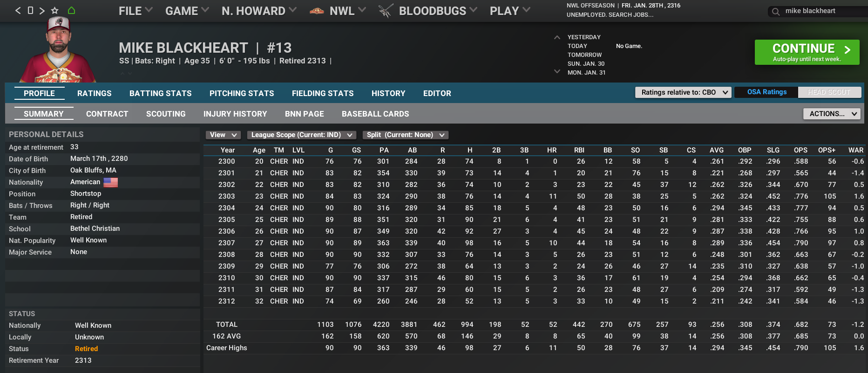Click the Unemployed Search Jobs link
868x373 pixels.
(x=610, y=15)
